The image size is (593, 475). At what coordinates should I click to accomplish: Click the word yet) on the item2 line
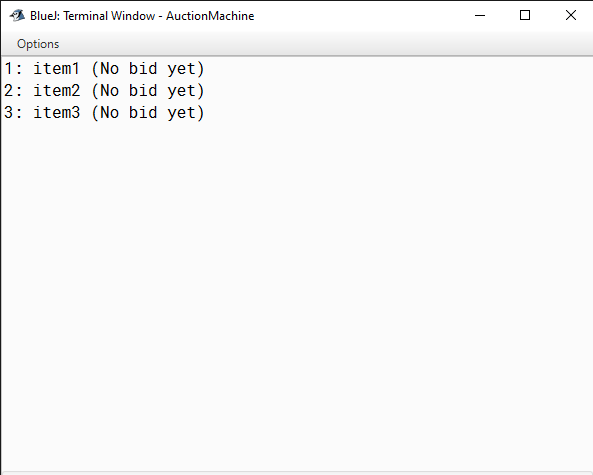pyautogui.click(x=186, y=91)
